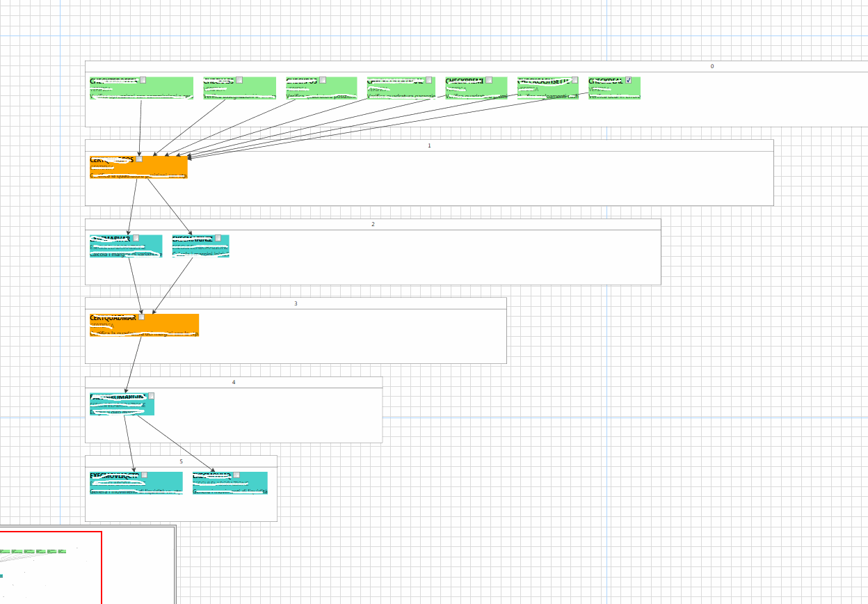Select the orange node body in lane 1
The width and height of the screenshot is (868, 604).
[138, 168]
